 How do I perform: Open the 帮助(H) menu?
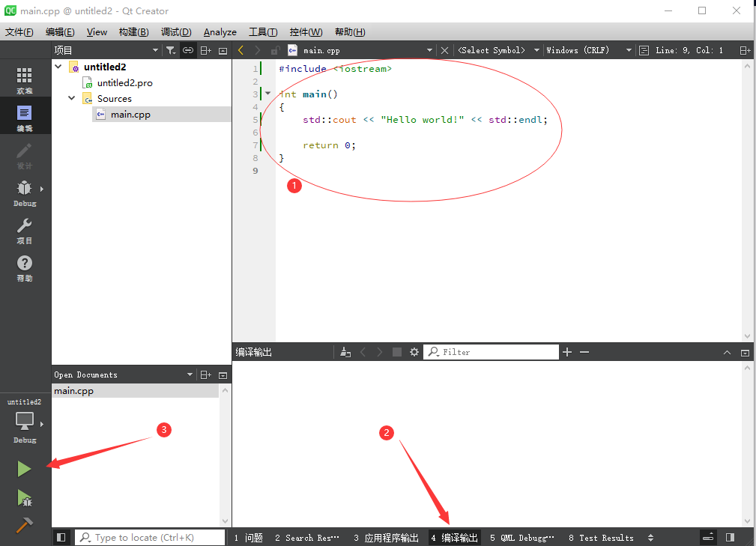tap(350, 31)
